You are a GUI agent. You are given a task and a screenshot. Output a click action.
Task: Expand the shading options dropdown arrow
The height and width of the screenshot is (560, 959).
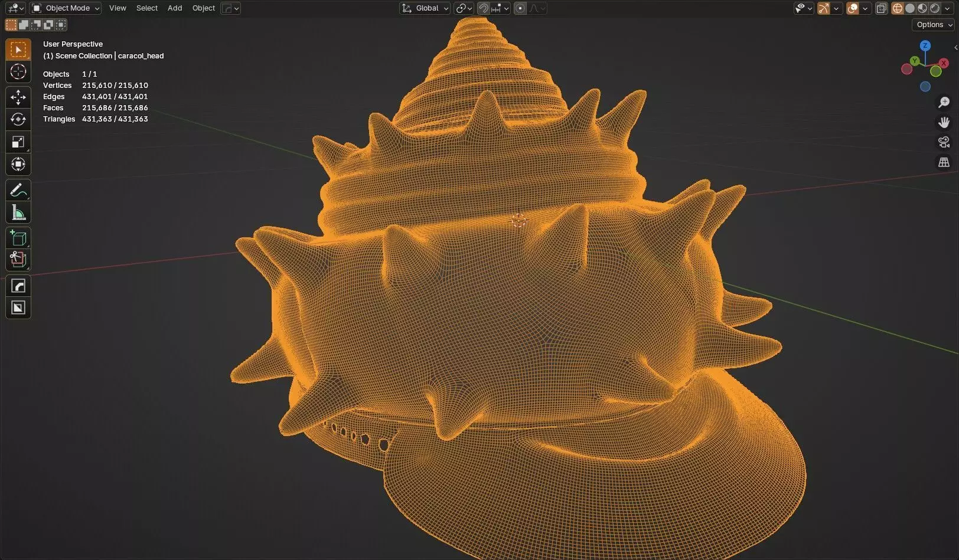(948, 8)
